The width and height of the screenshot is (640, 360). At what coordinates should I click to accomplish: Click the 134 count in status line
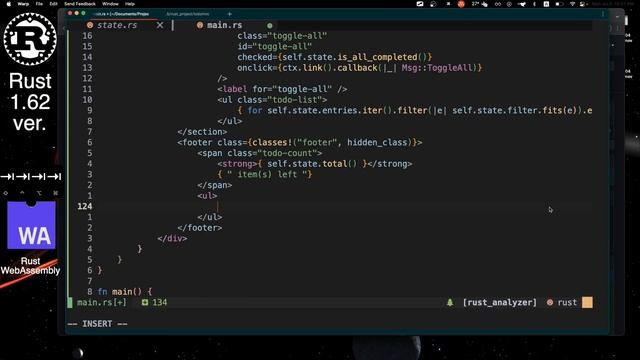pos(160,302)
